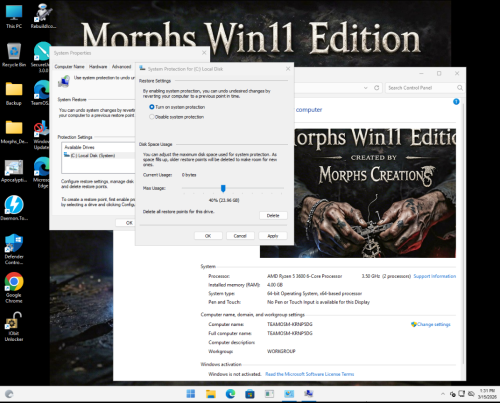
Task: Open the Backup folder on desktop
Action: point(14,93)
